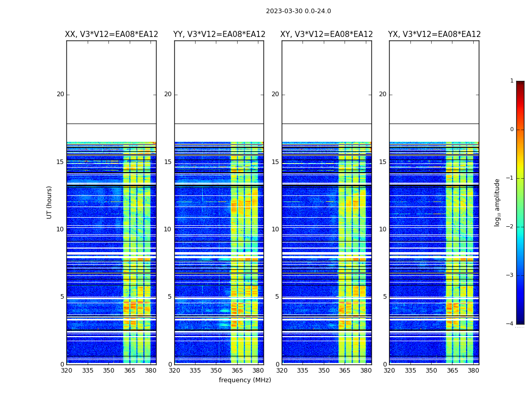Screen dimensions: 532x405
Task: Click the 365 tick label under the XX panel
Action: pos(130,371)
